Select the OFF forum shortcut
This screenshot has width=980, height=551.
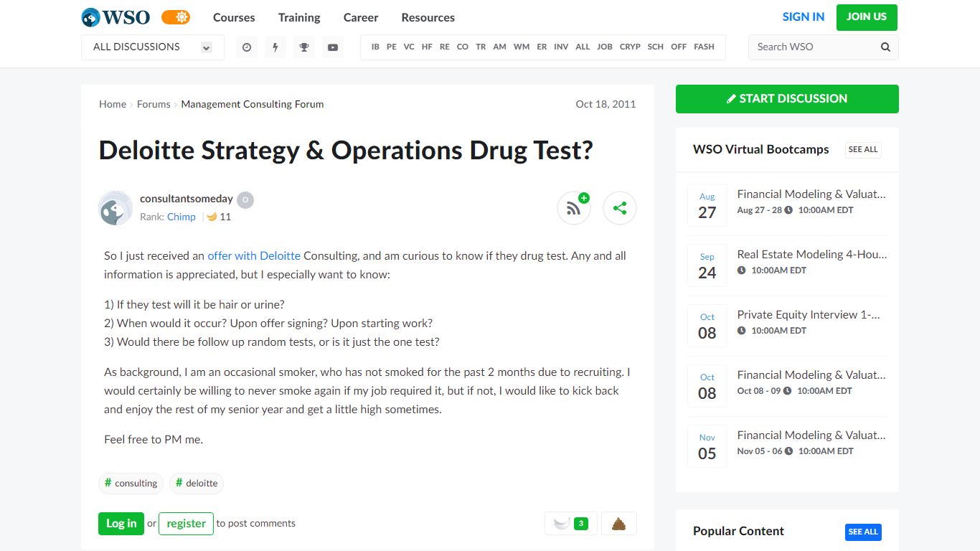coord(679,47)
